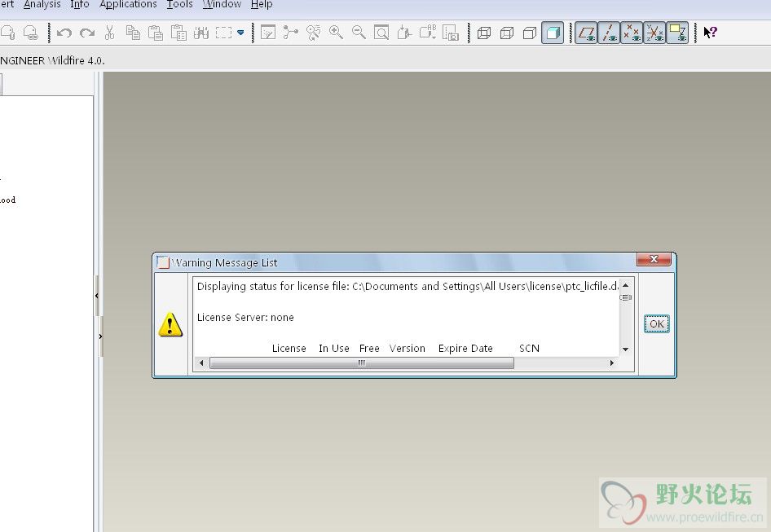Open the Window menu
Screen dimensions: 771x532
[222, 4]
